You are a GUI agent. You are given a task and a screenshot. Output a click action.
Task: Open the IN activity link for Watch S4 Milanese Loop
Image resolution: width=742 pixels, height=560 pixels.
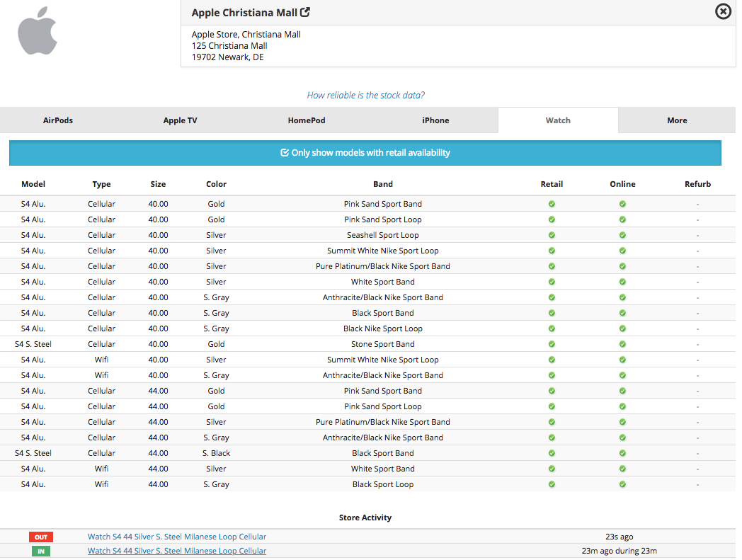click(177, 551)
